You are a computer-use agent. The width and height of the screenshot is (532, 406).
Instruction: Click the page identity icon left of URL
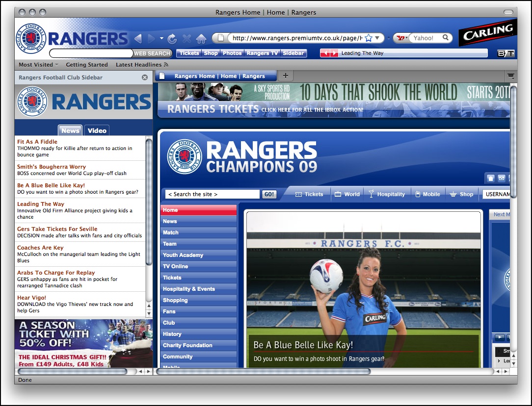pyautogui.click(x=220, y=38)
